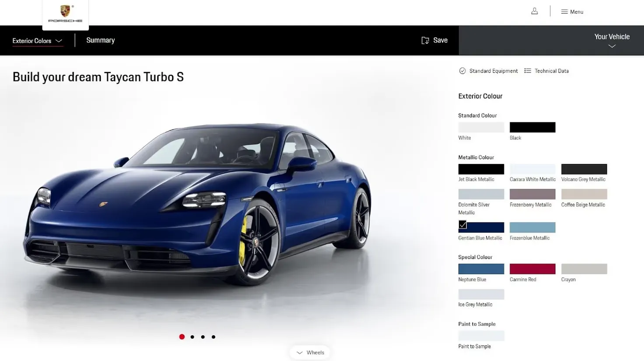Jump to the Wheels section chevron
This screenshot has width=644, height=361.
coord(299,353)
